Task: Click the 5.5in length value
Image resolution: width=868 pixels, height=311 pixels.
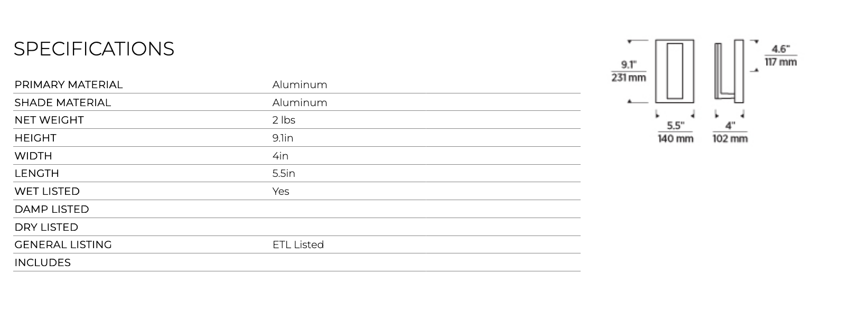Action: coord(284,174)
